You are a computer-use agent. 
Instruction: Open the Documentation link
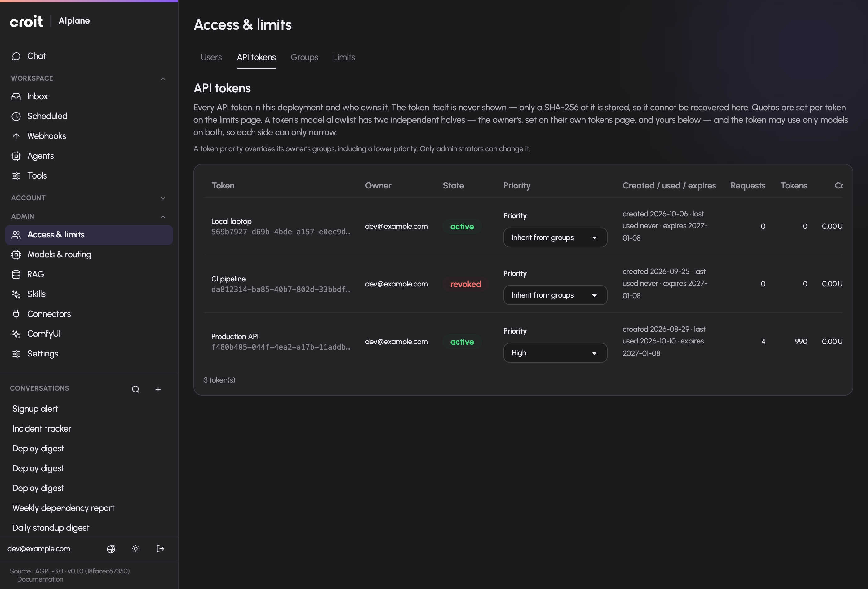pyautogui.click(x=40, y=579)
